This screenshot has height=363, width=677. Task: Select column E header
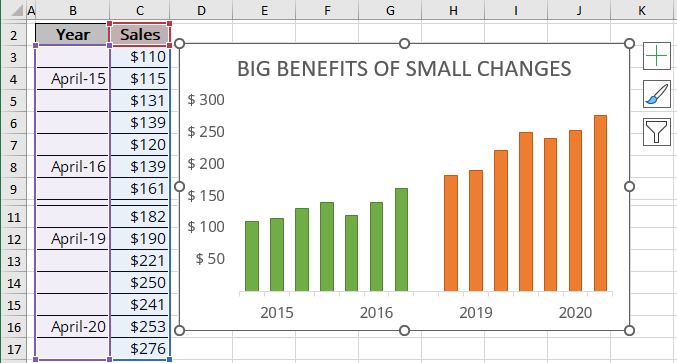(x=264, y=10)
